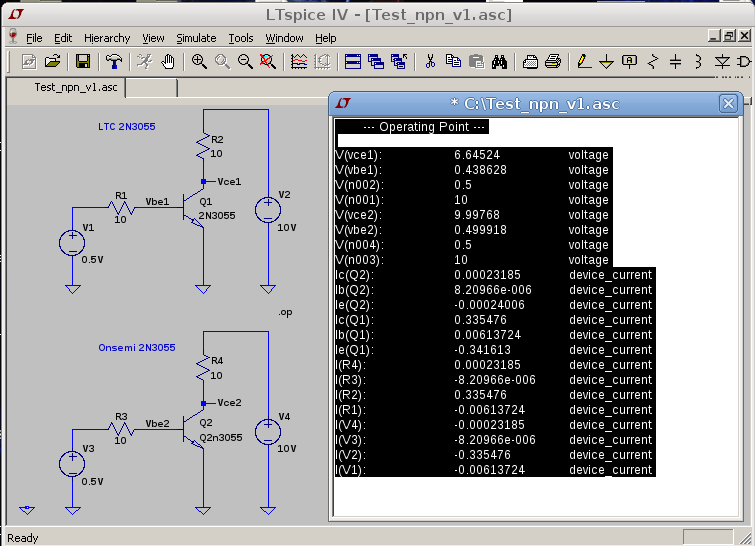Select voltage source V4 symbol
The image size is (755, 546).
(x=268, y=431)
